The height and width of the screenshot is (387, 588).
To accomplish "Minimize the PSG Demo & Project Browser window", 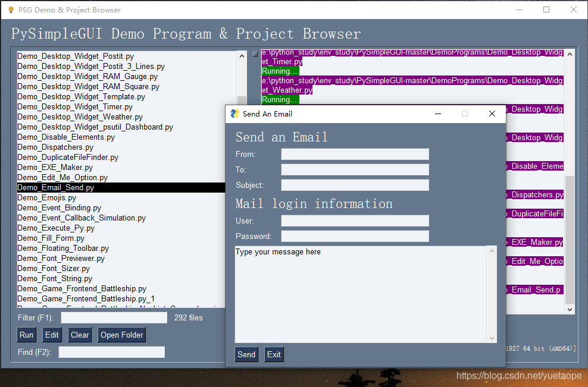I will pyautogui.click(x=520, y=10).
